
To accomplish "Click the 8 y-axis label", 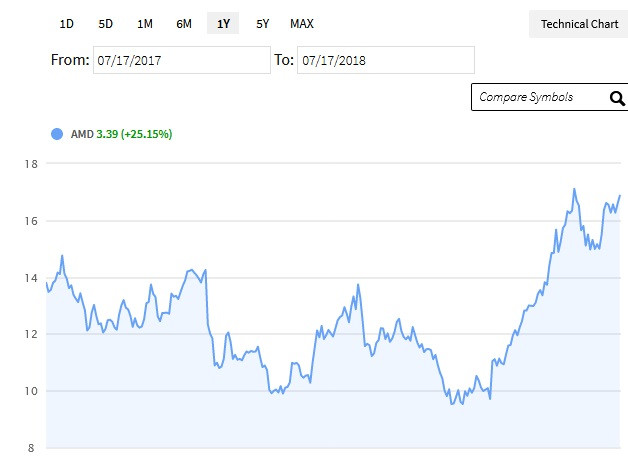I will [31, 448].
